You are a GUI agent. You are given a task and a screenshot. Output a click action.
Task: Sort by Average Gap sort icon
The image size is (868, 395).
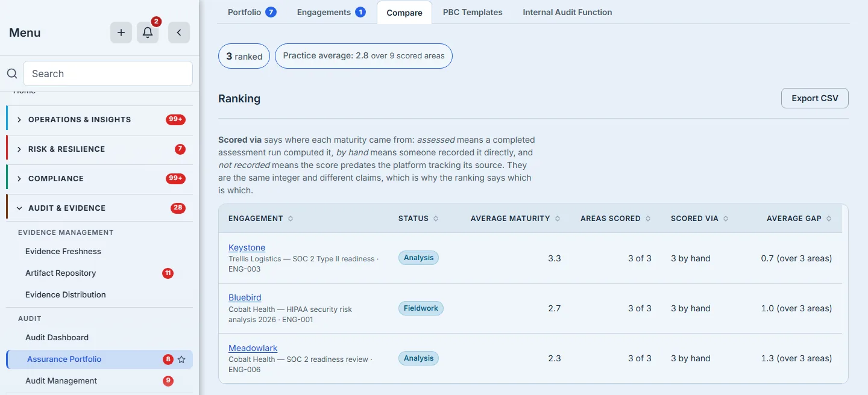(x=829, y=219)
